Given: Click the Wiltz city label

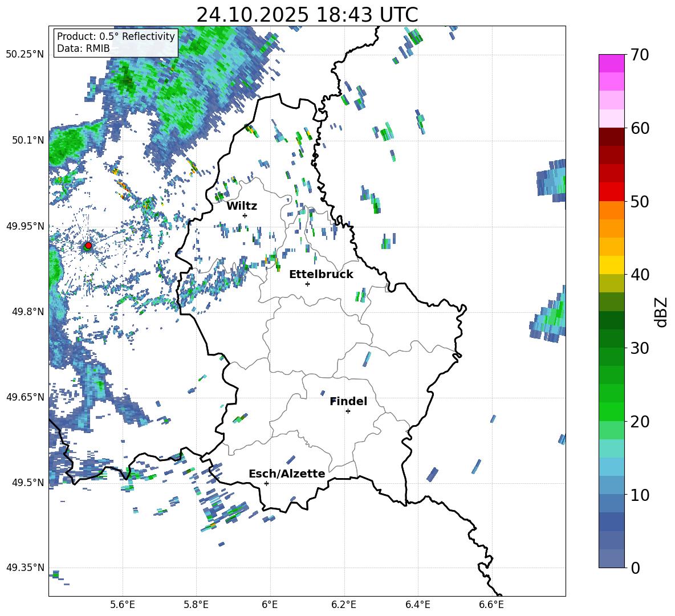Looking at the screenshot, I should click(x=242, y=206).
